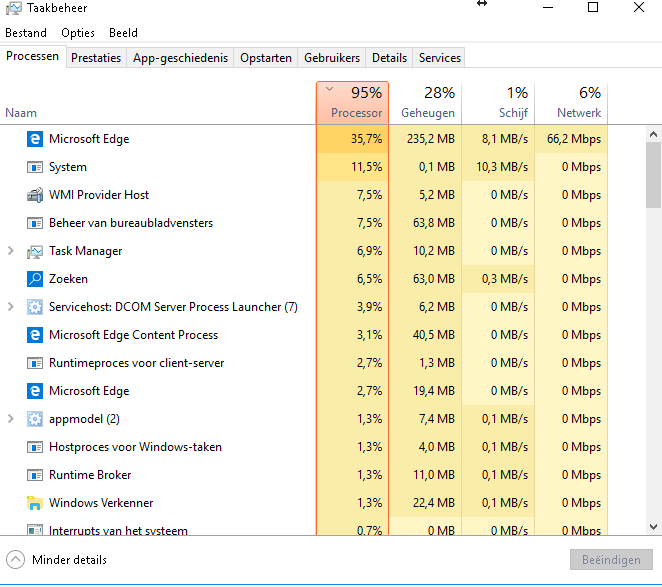Screen dimensions: 662x587
Task: Select the Runtime Broker process name
Action: (x=90, y=475)
